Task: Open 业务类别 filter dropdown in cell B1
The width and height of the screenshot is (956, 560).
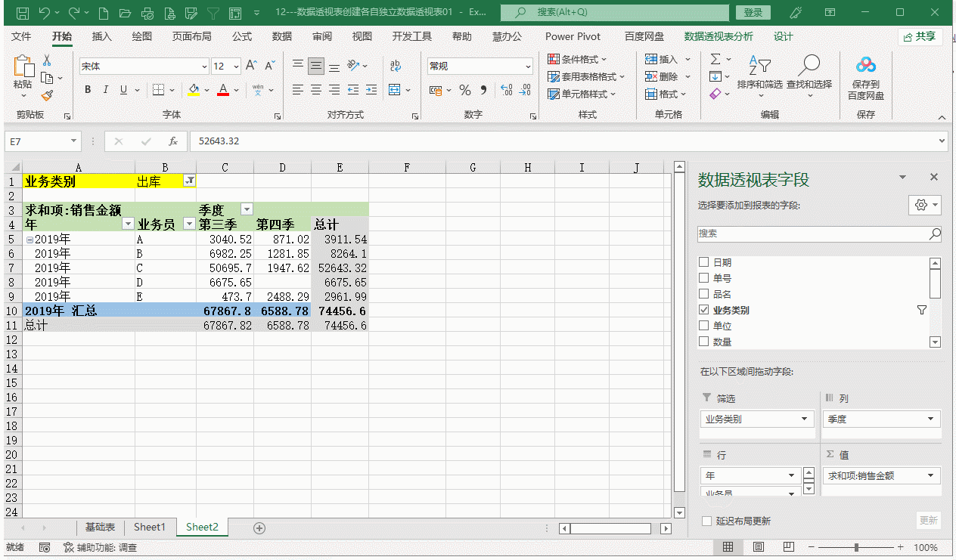Action: click(190, 181)
